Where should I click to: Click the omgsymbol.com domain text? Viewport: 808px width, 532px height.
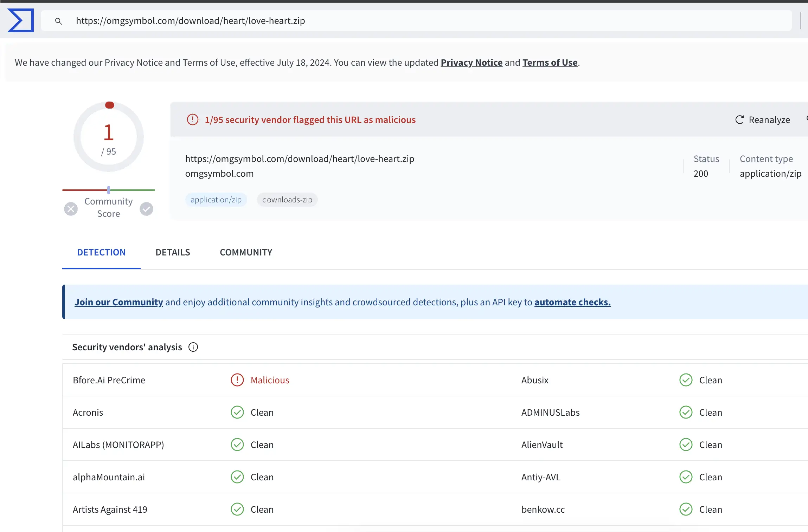[x=219, y=174]
